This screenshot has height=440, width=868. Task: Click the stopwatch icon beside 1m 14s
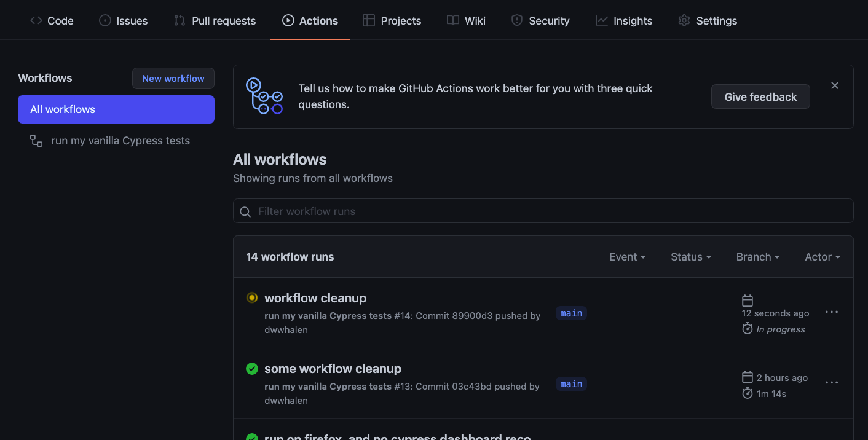click(x=748, y=393)
